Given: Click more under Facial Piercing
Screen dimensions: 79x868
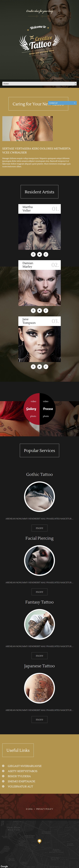Looking at the screenshot, I should click(39, 592).
